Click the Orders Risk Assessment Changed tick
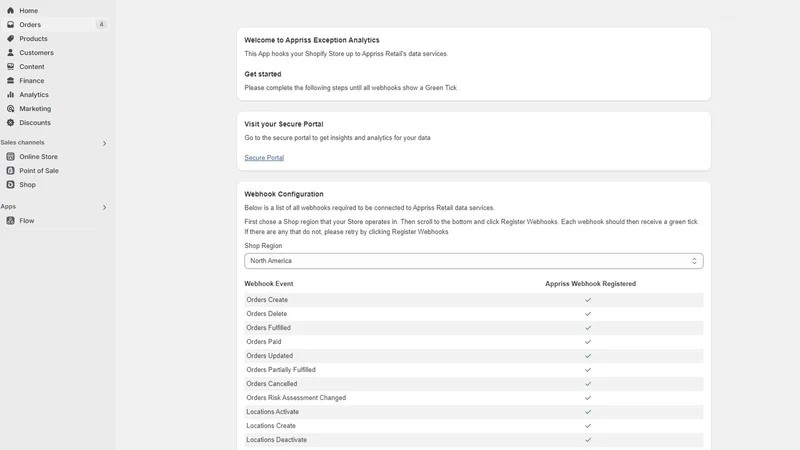The width and height of the screenshot is (800, 450). point(588,398)
